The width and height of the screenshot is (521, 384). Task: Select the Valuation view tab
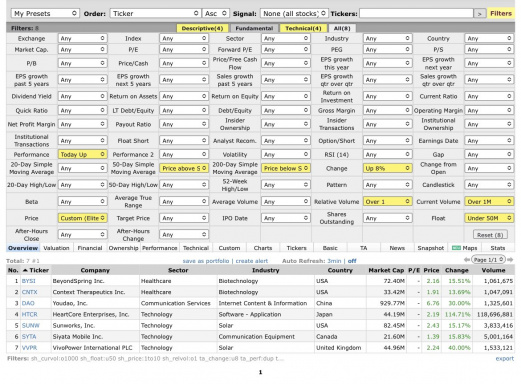tap(56, 248)
